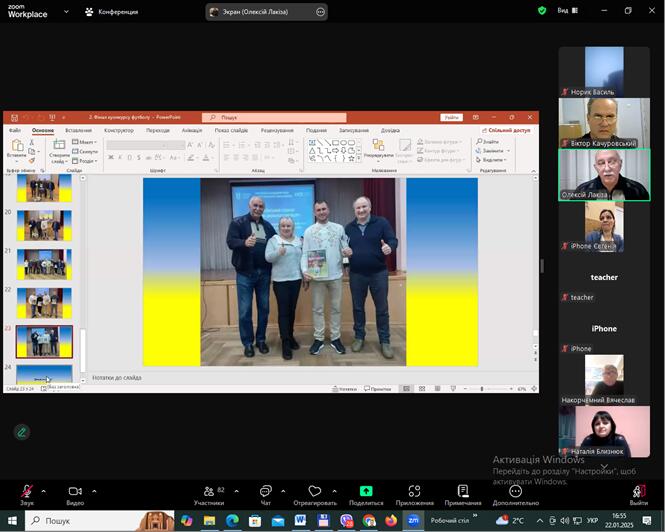Screen dimensions: 665x532
Task: Switch to Reading view icon
Action: click(437, 389)
